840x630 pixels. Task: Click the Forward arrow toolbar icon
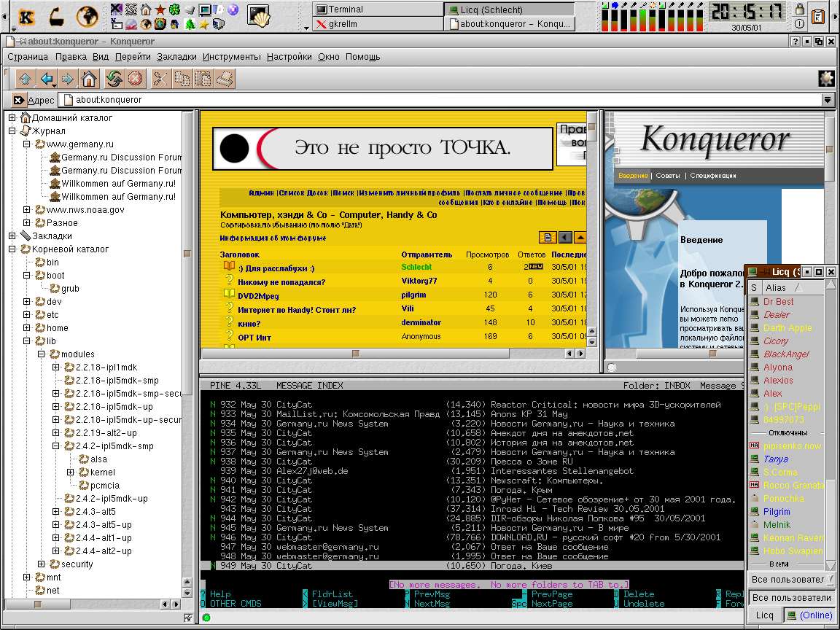click(68, 79)
